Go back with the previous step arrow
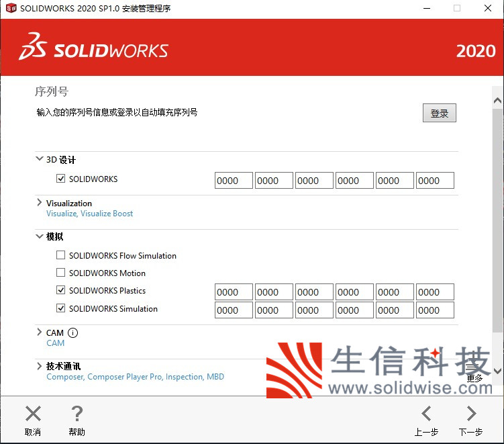The width and height of the screenshot is (504, 444). [x=426, y=414]
